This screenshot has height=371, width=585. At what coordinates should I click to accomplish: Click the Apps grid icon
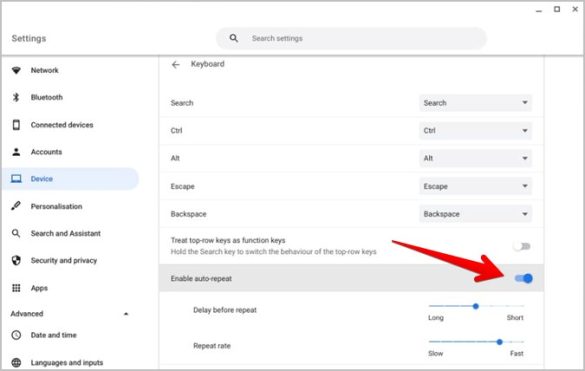pyautogui.click(x=16, y=288)
